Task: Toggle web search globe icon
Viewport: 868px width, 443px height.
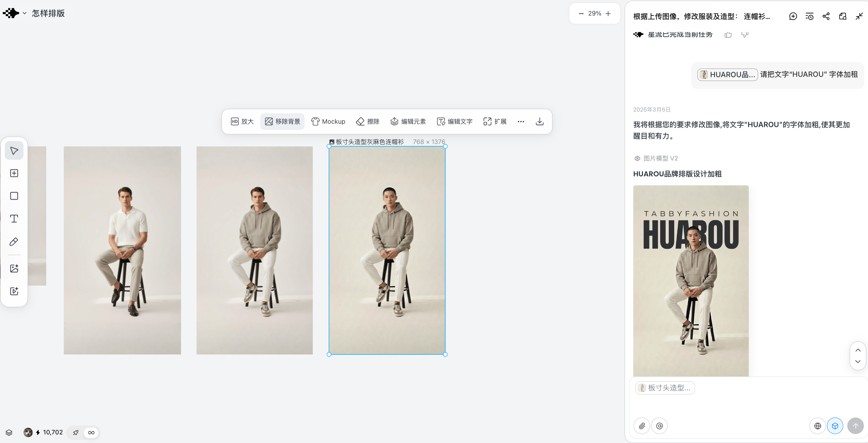Action: click(818, 426)
